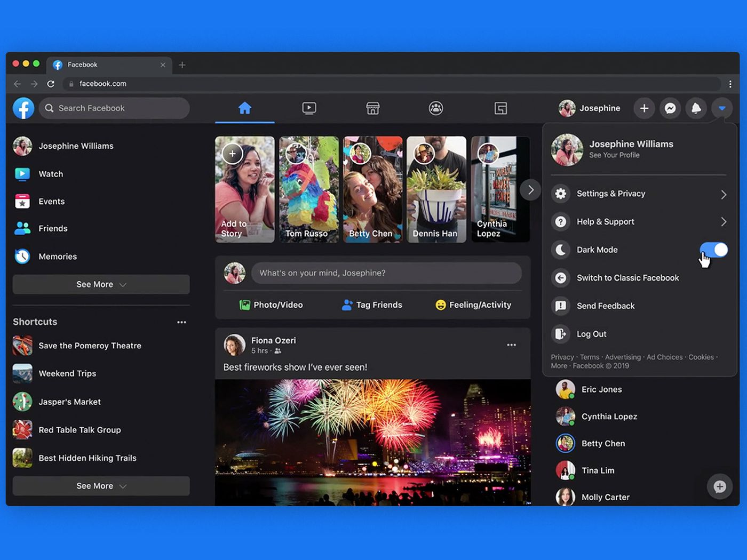Image resolution: width=747 pixels, height=560 pixels.
Task: Collapse the account dropdown arrow
Action: (x=722, y=108)
